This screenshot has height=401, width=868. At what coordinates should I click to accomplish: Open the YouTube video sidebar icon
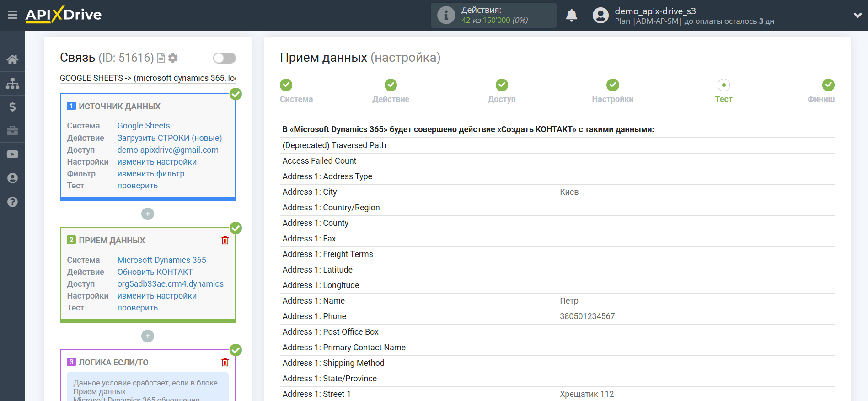click(x=12, y=155)
